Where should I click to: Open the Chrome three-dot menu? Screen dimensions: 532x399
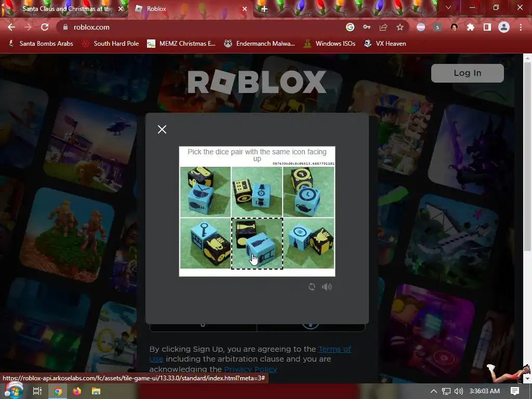click(521, 27)
